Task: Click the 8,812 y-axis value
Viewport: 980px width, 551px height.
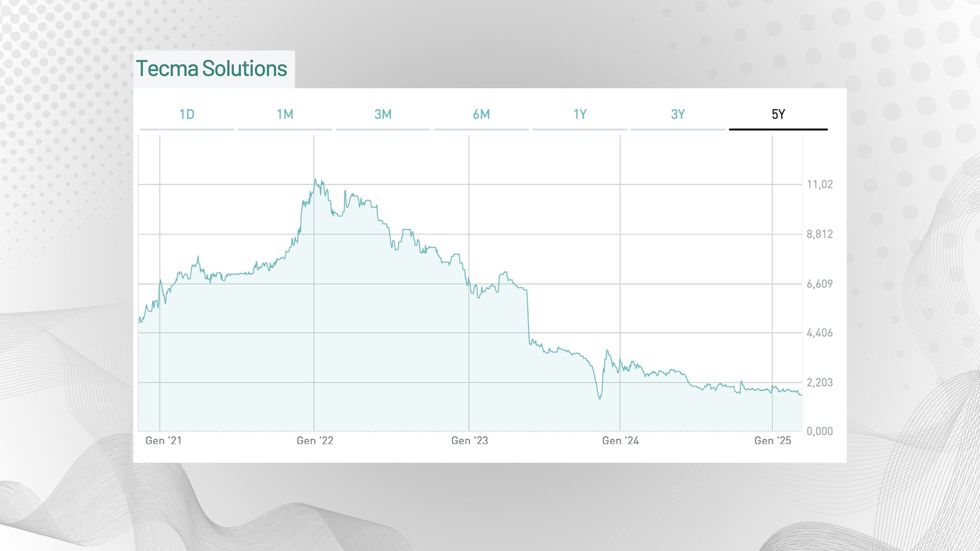Action: click(x=819, y=234)
